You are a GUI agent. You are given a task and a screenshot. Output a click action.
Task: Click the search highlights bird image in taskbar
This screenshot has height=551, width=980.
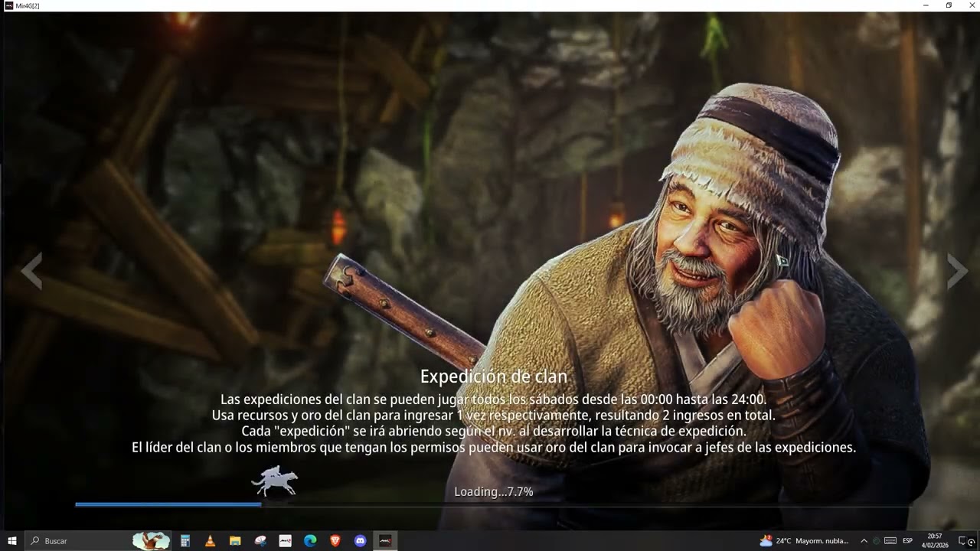tap(151, 541)
